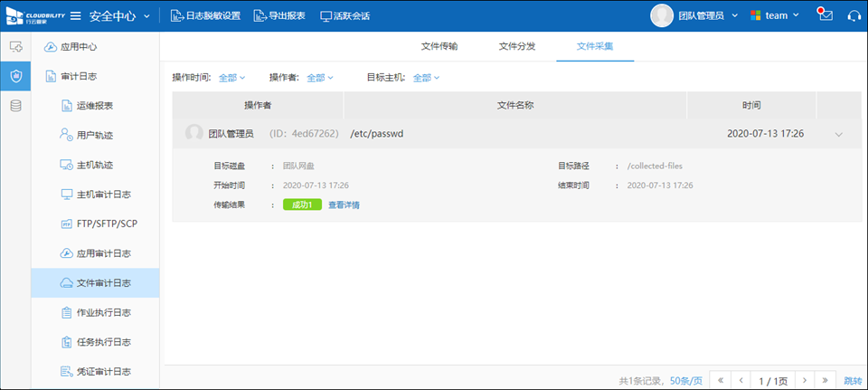Switch to the 文件分发 tab
This screenshot has width=868, height=390.
tap(517, 46)
